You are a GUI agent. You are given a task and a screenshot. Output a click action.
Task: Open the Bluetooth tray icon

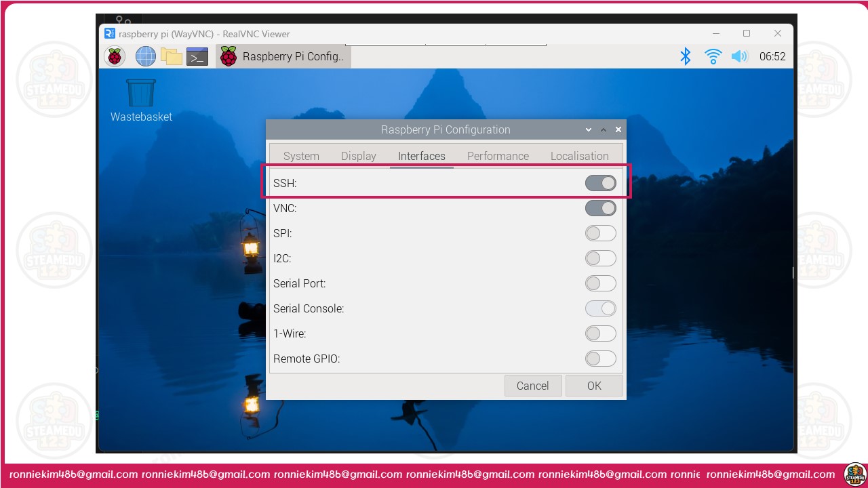pos(686,56)
